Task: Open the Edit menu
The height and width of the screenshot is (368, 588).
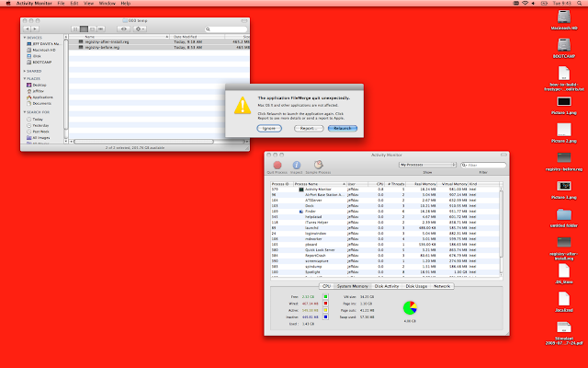Action: tap(74, 3)
